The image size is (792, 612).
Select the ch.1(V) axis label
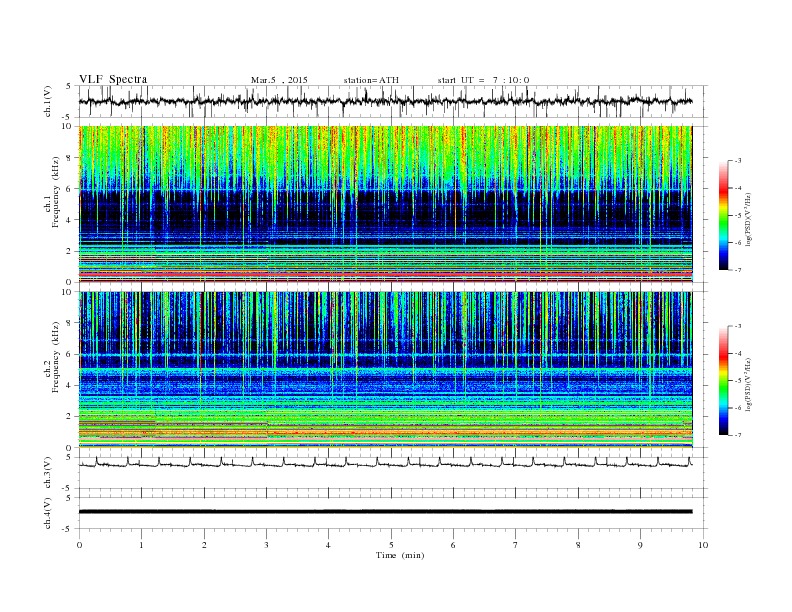pyautogui.click(x=48, y=101)
